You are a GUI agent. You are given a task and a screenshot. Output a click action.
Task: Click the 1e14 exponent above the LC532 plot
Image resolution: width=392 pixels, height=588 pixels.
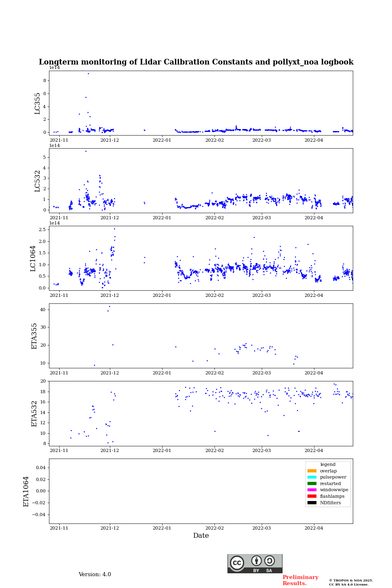(55, 145)
